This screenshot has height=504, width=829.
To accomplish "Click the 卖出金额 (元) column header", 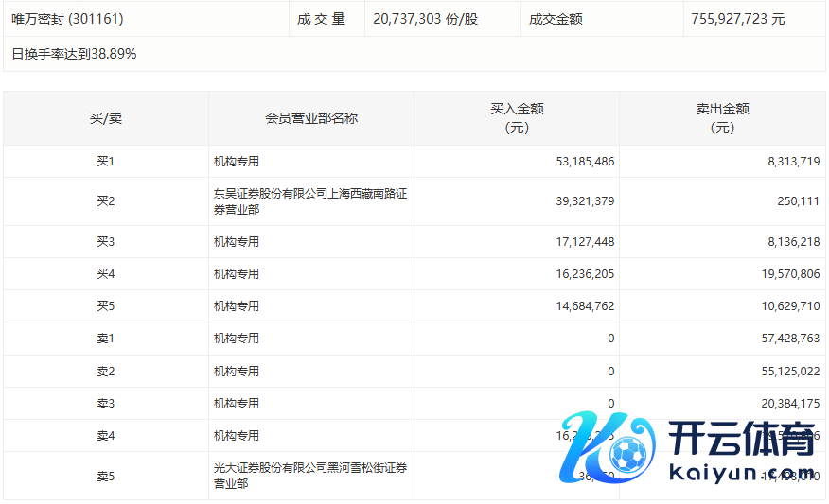I will [722, 118].
